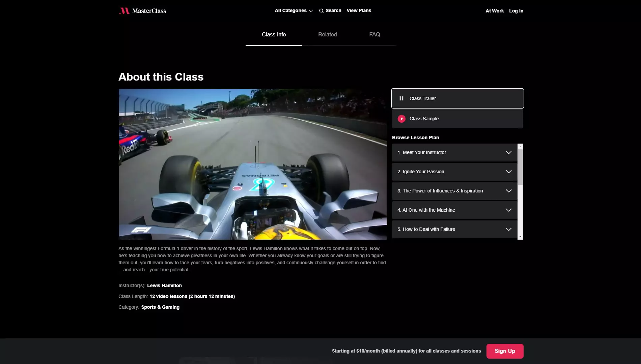Open Lewis Hamilton instructor link
Image resolution: width=641 pixels, height=364 pixels.
[x=164, y=286]
